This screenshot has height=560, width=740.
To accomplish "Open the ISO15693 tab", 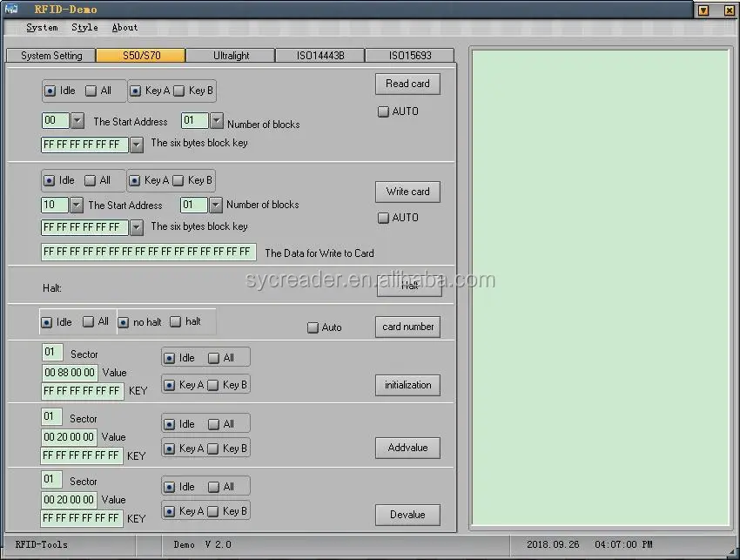I will (x=409, y=56).
